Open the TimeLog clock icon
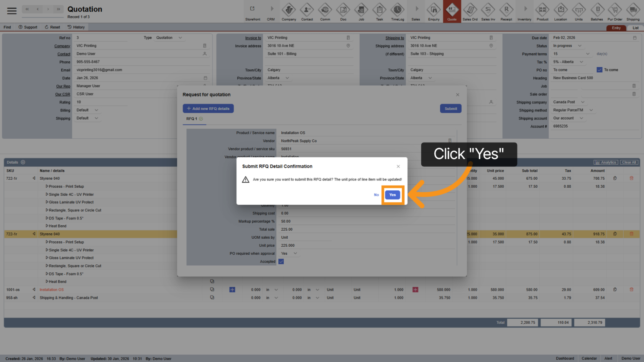This screenshot has width=644, height=362. coord(397,11)
